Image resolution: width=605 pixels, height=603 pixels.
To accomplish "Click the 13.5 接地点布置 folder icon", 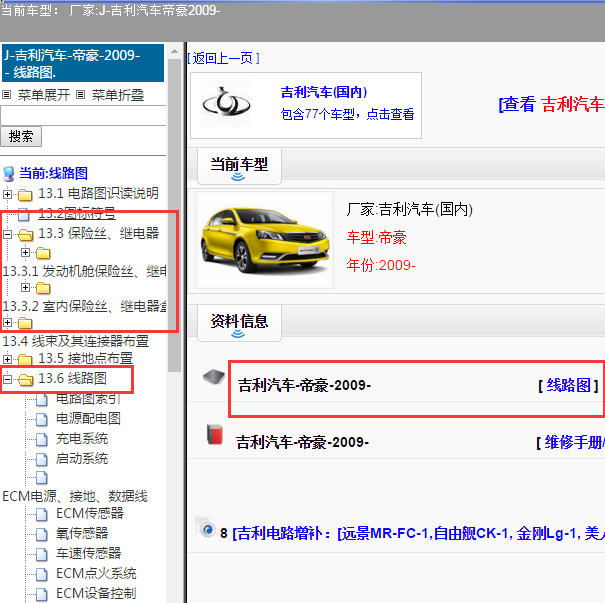I will pyautogui.click(x=25, y=360).
